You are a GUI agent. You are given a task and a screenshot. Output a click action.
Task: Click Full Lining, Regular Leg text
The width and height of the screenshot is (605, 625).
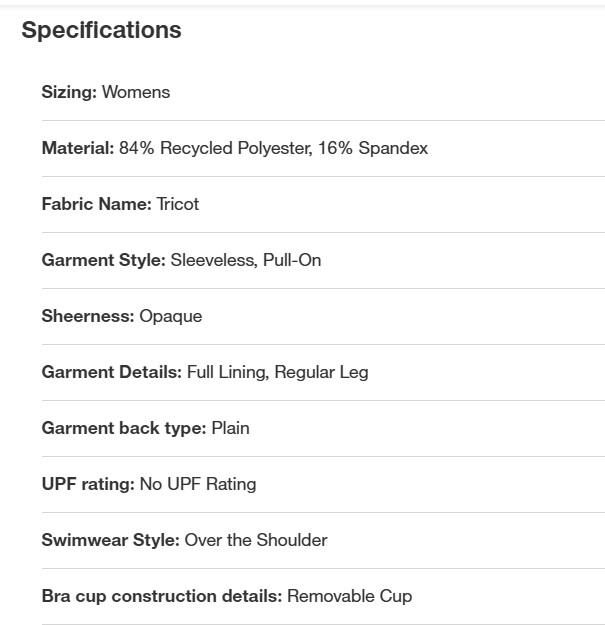coord(277,373)
